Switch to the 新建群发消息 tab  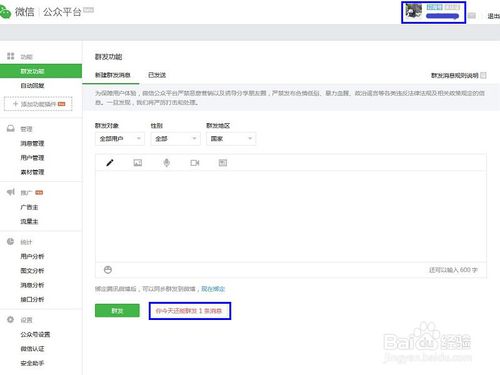[x=113, y=75]
